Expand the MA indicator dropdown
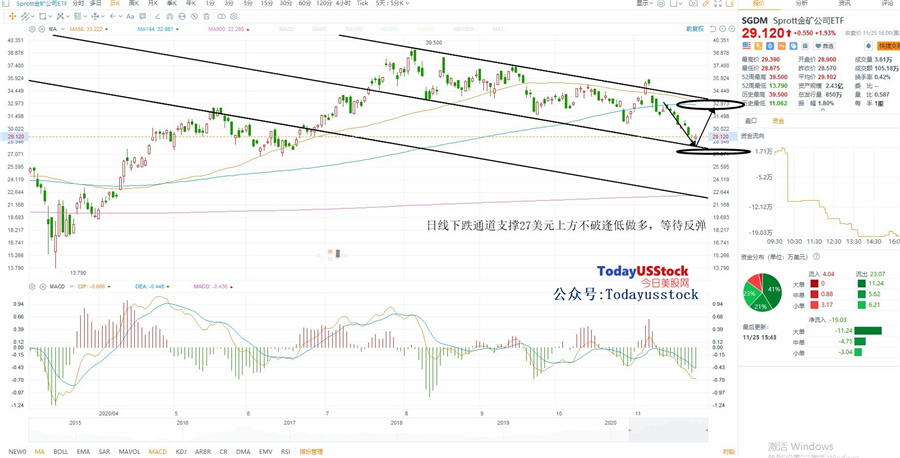 click(63, 29)
